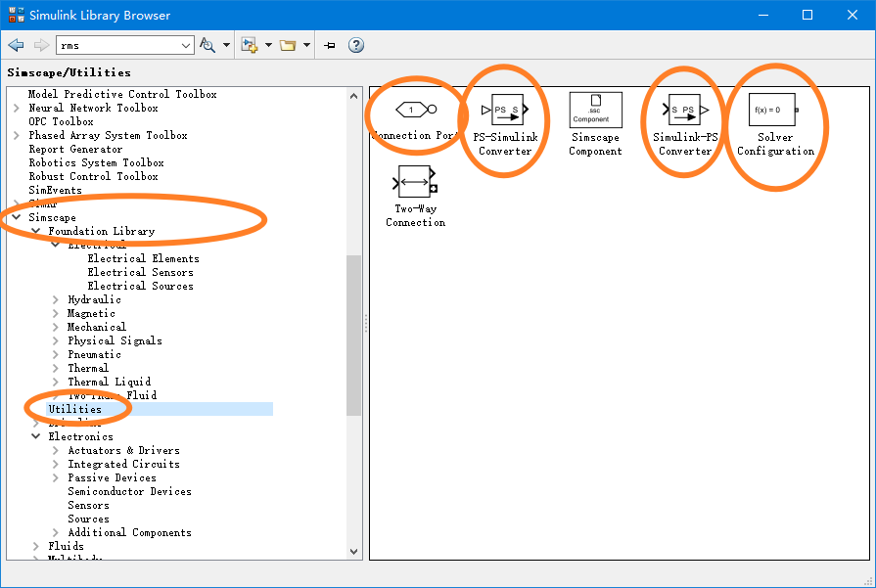Select SimEvents in the tree
Viewport: 876px width, 588px height.
tap(55, 190)
